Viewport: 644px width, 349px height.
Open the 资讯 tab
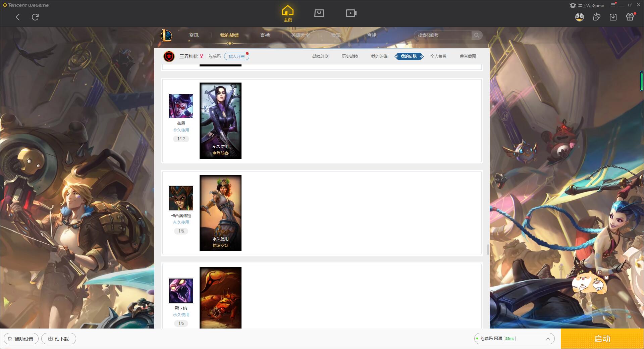point(194,35)
